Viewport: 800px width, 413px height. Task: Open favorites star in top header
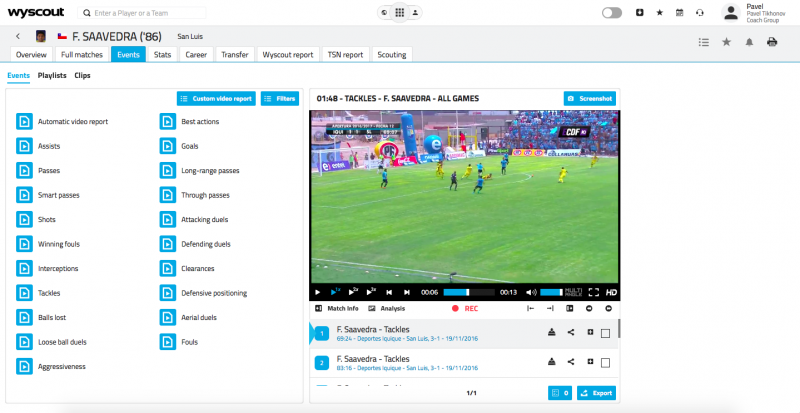[x=660, y=13]
